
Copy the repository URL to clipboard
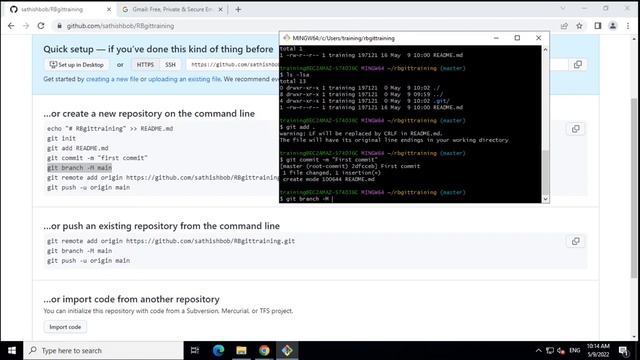pos(578,64)
